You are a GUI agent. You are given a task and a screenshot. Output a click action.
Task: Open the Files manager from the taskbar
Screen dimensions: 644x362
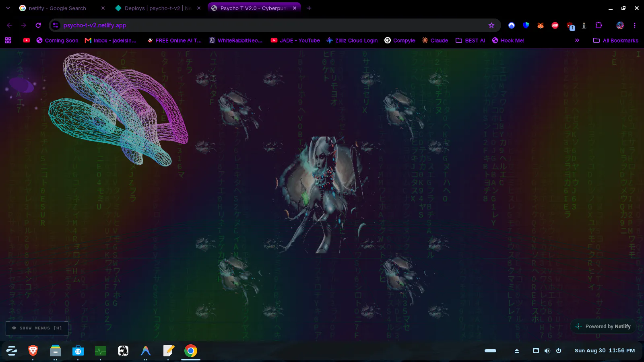56,351
